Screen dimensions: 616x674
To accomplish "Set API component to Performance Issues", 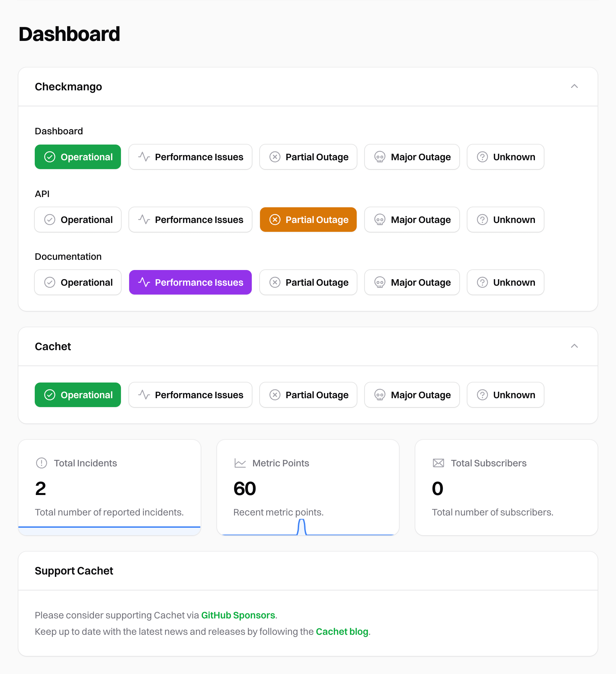I will coord(190,220).
